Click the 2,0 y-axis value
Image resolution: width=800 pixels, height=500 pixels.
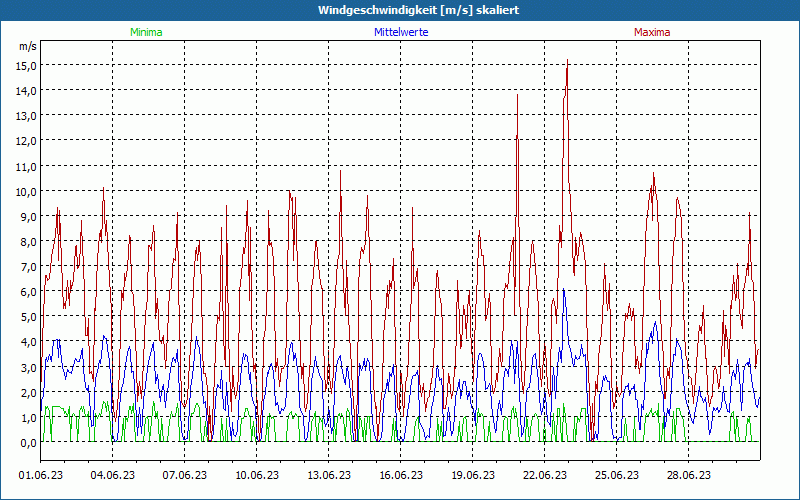[28, 392]
